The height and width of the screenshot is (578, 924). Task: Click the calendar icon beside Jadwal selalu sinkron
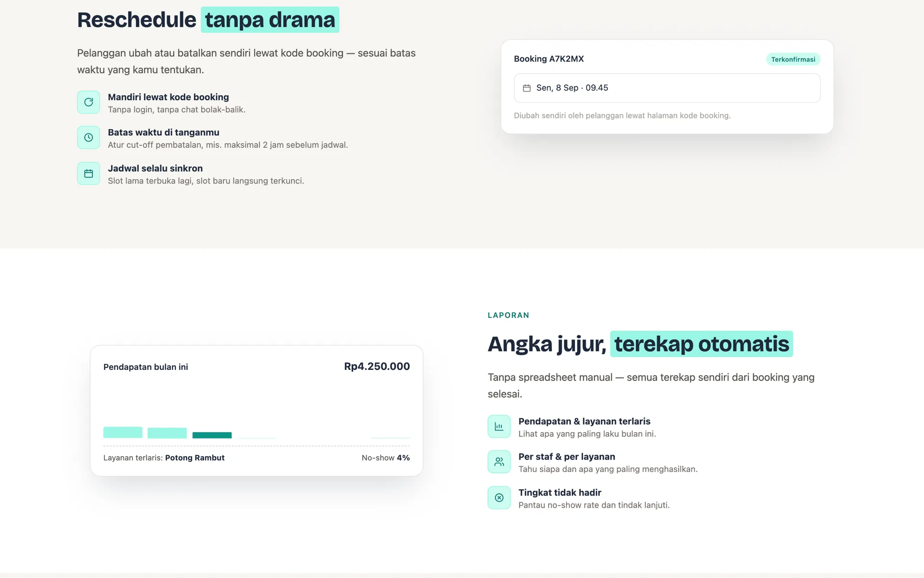(x=89, y=173)
